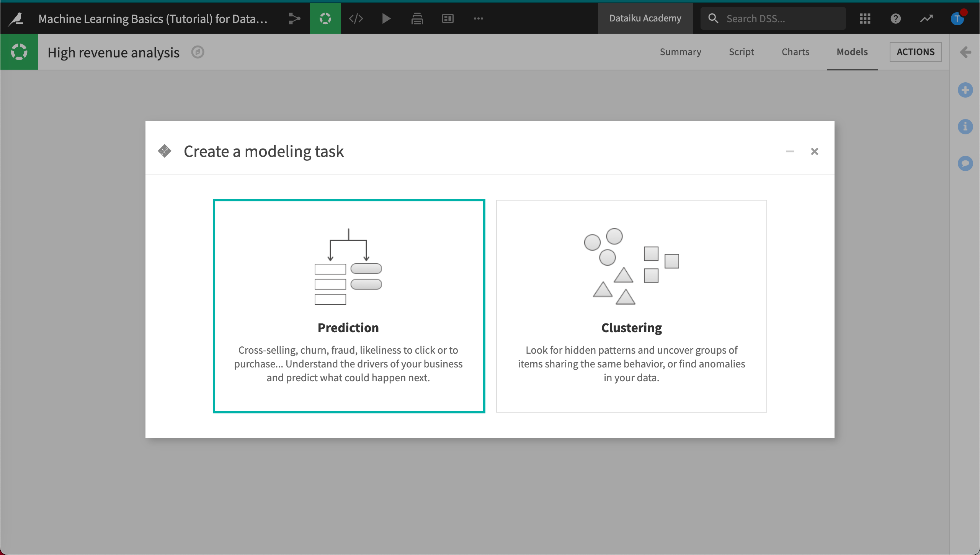Click the deploy/publish arrow icon
The width and height of the screenshot is (980, 555).
tap(294, 18)
